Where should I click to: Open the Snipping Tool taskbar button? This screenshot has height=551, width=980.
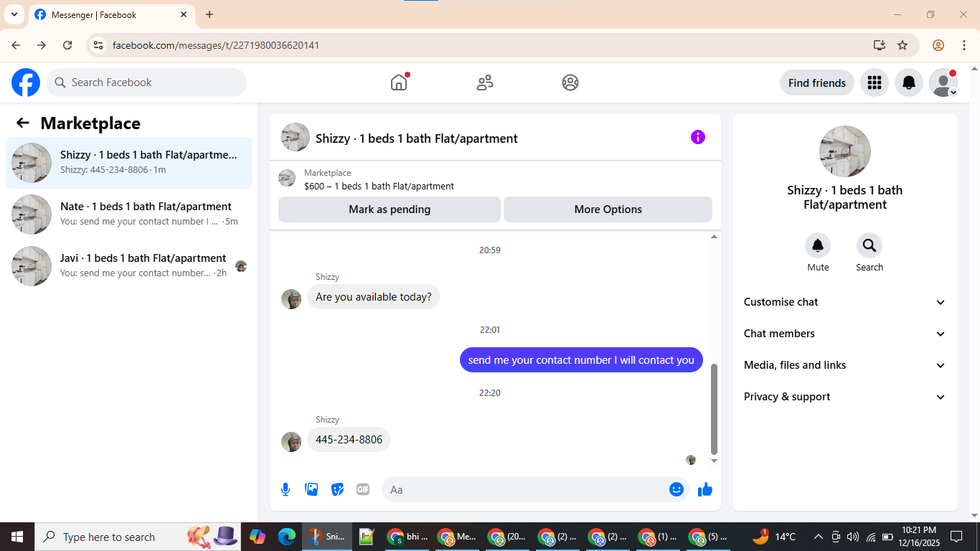[326, 537]
